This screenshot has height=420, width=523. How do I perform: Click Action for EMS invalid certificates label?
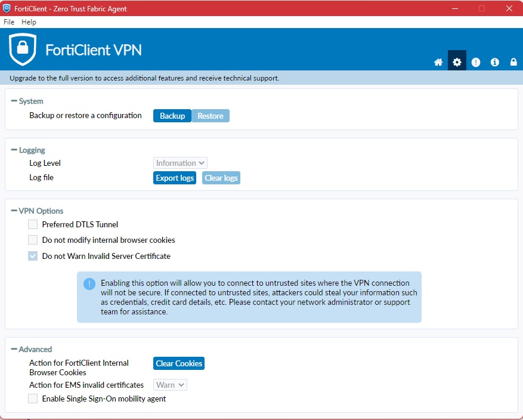pyautogui.click(x=86, y=385)
